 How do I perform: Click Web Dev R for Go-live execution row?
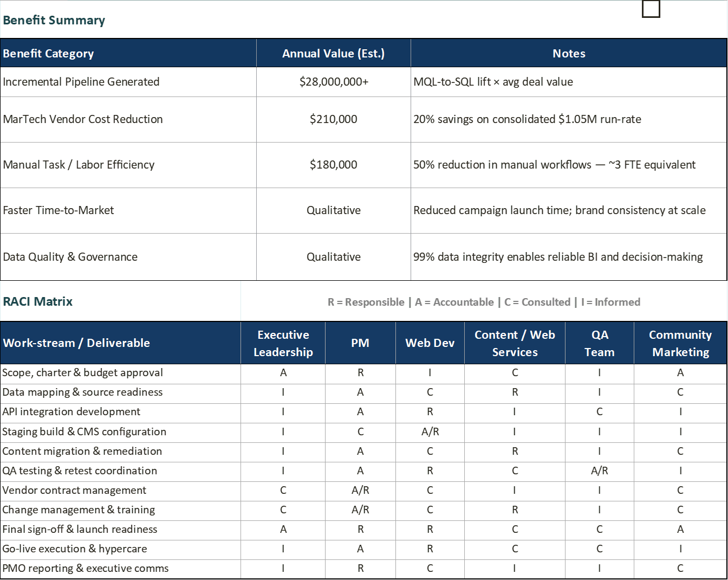pos(430,549)
